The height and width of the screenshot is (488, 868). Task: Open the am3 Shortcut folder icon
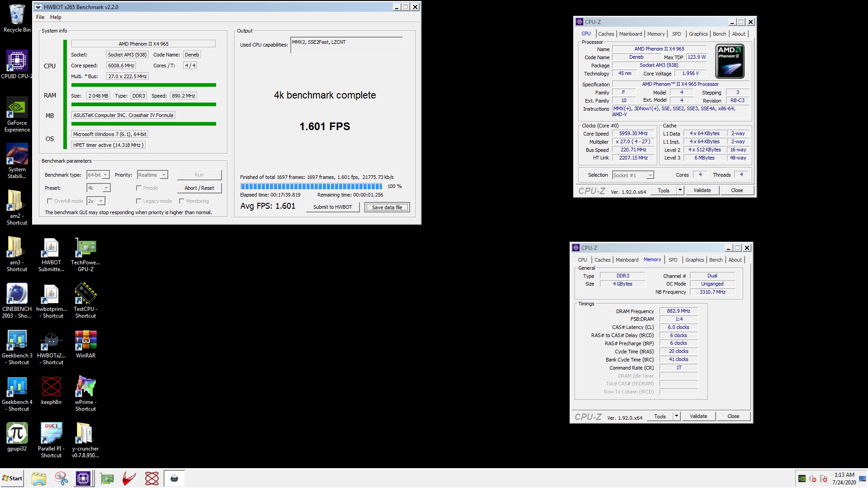[x=17, y=254]
